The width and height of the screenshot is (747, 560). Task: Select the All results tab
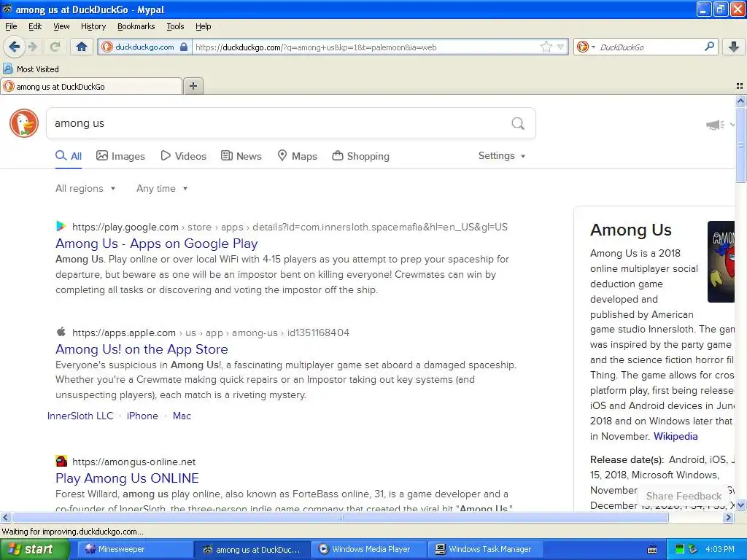69,156
